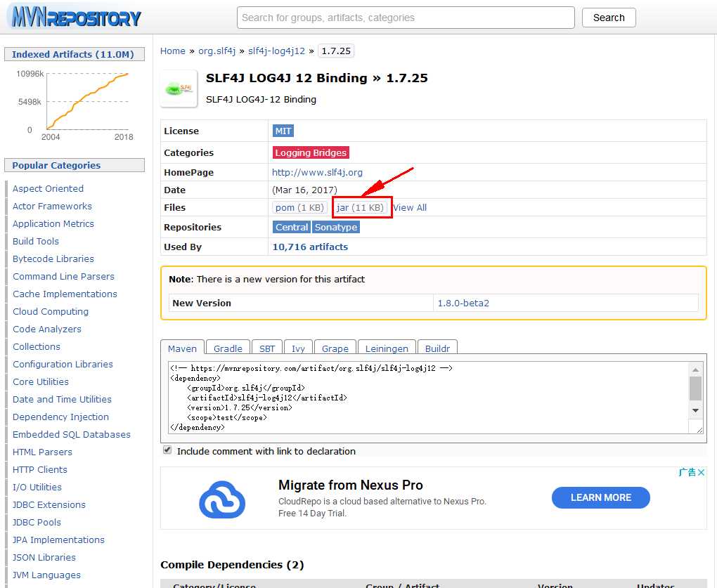Click the 1.7.25 version breadcrumb
Image resolution: width=717 pixels, height=588 pixels.
[336, 51]
